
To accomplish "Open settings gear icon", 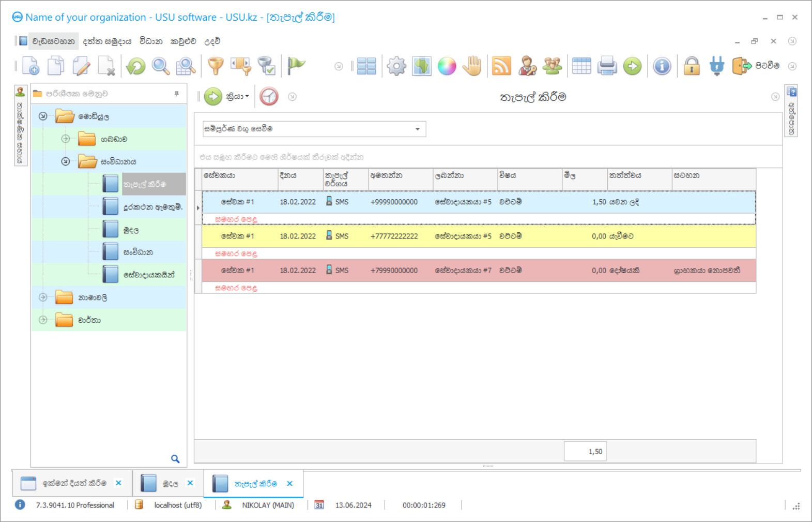I will tap(396, 66).
